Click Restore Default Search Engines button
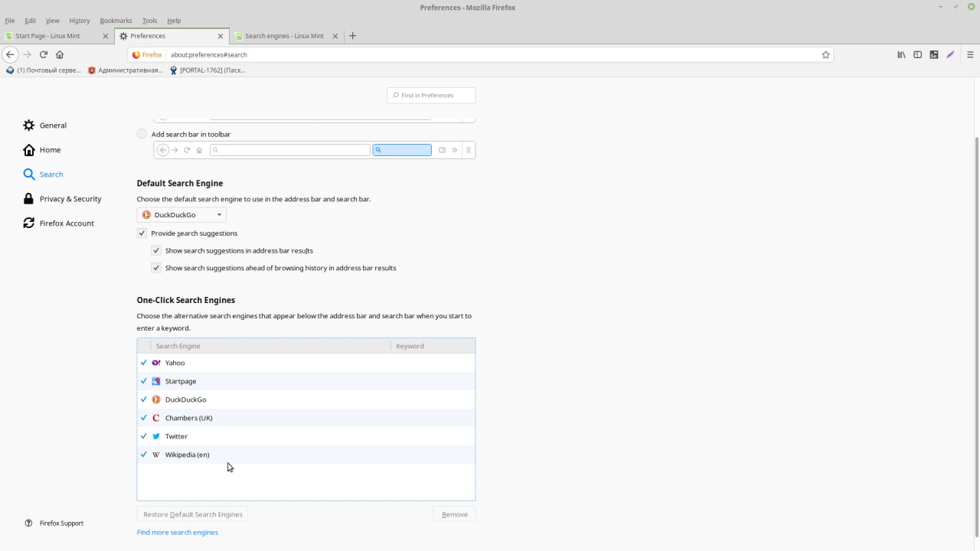Screen dimensions: 980x551 point(193,514)
